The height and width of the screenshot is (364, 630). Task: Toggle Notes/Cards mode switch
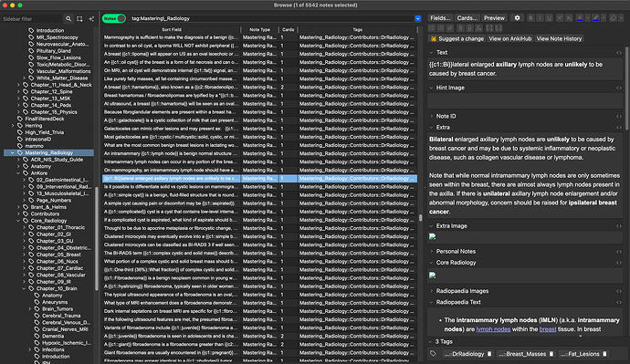114,18
